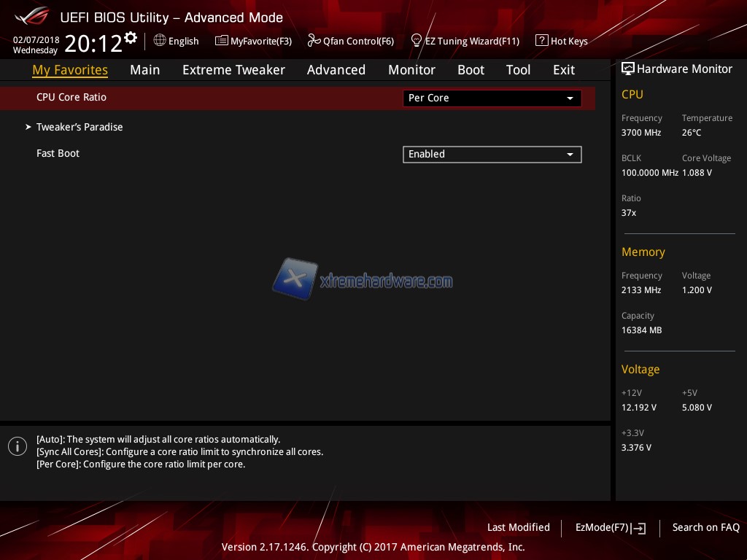Screen dimensions: 747x560
Task: Expand the Tweaker's Paradise submenu
Action: (x=80, y=127)
